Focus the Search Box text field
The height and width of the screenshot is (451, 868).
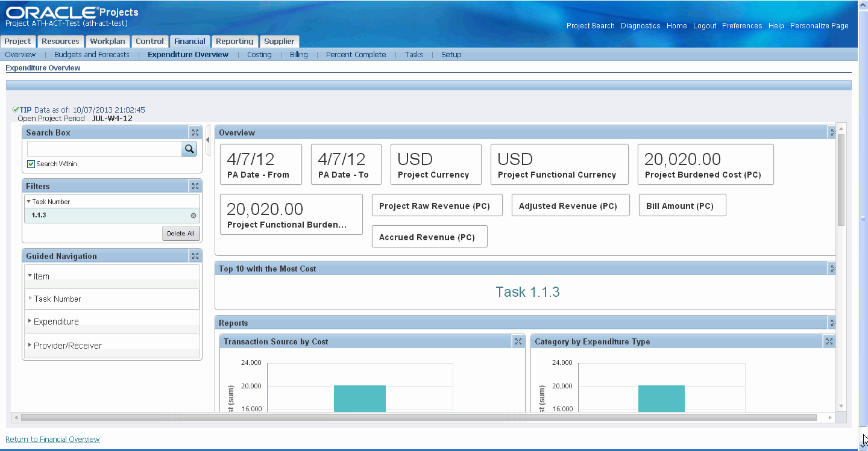[104, 149]
